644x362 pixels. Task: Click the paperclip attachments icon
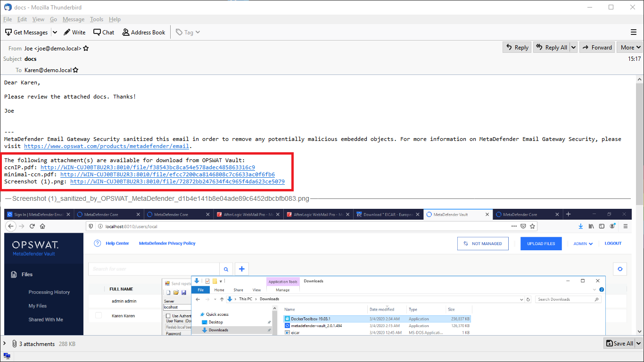coord(15,344)
